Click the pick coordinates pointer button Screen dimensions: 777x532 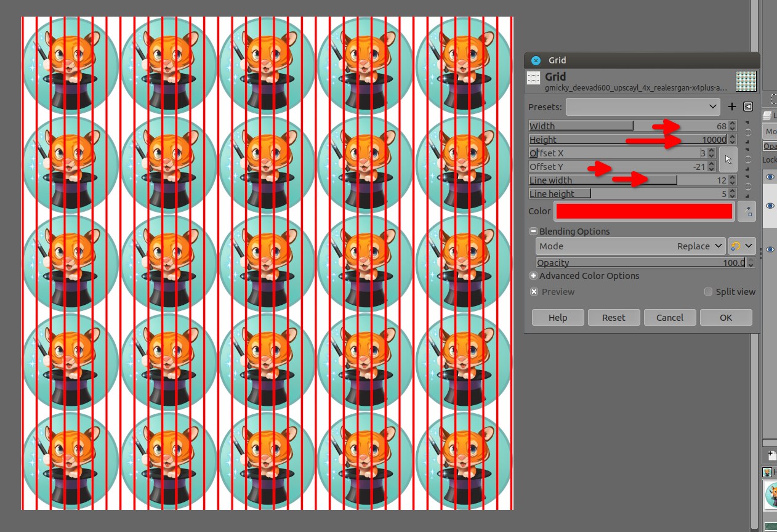click(728, 159)
